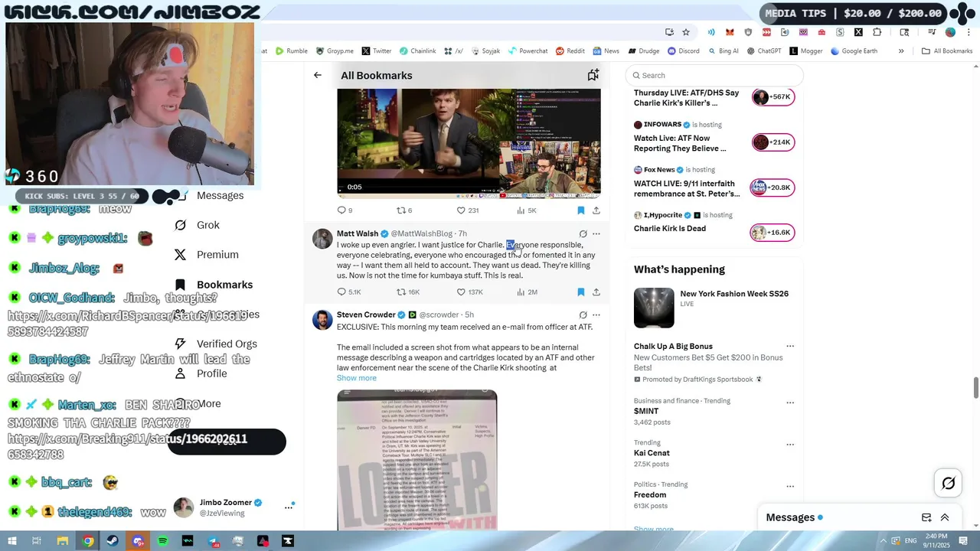Open replies on the video post

(345, 210)
